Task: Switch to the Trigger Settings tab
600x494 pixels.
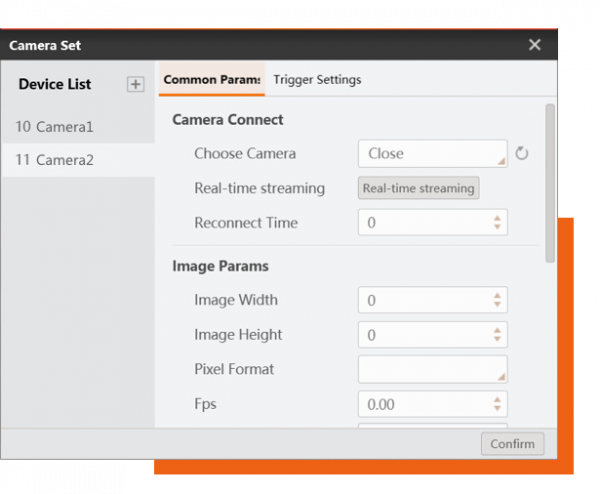Action: 317,80
